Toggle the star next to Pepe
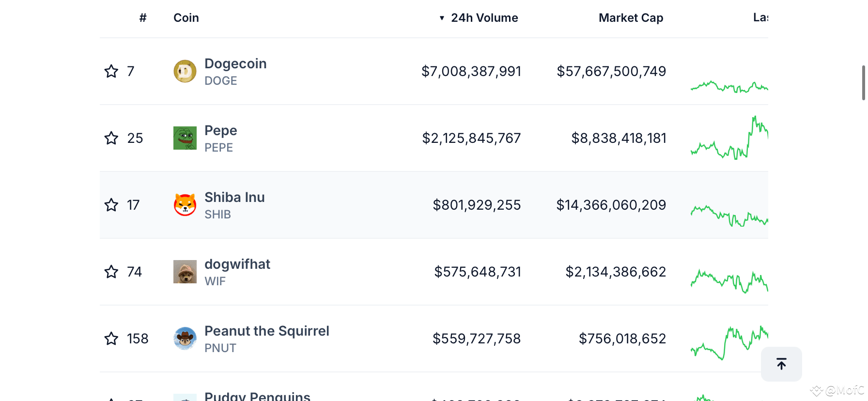Viewport: 868px width, 401px height. (x=111, y=138)
